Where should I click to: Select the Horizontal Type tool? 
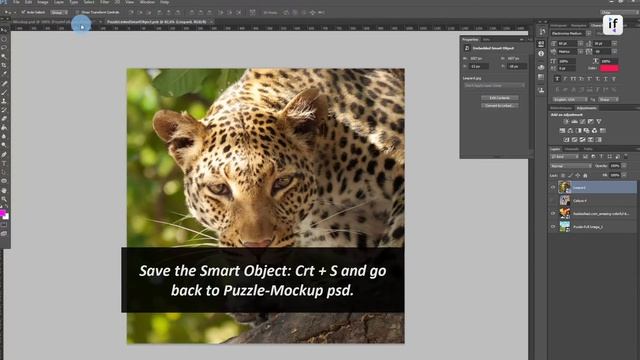point(4,163)
